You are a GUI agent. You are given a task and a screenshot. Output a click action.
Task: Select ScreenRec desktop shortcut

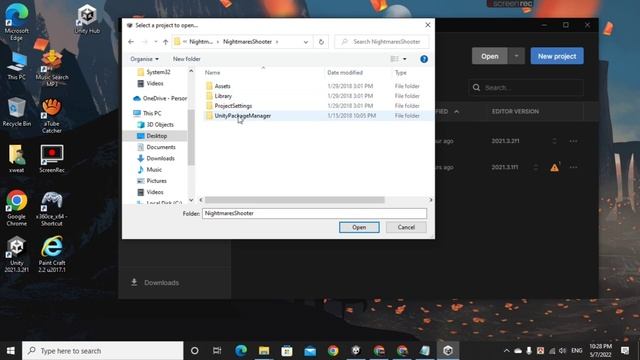point(52,158)
